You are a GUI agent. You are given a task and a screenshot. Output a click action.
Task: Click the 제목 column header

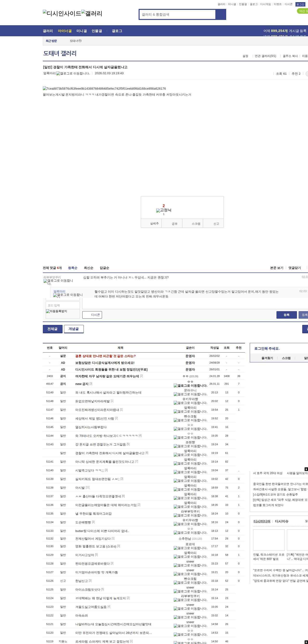(121, 348)
